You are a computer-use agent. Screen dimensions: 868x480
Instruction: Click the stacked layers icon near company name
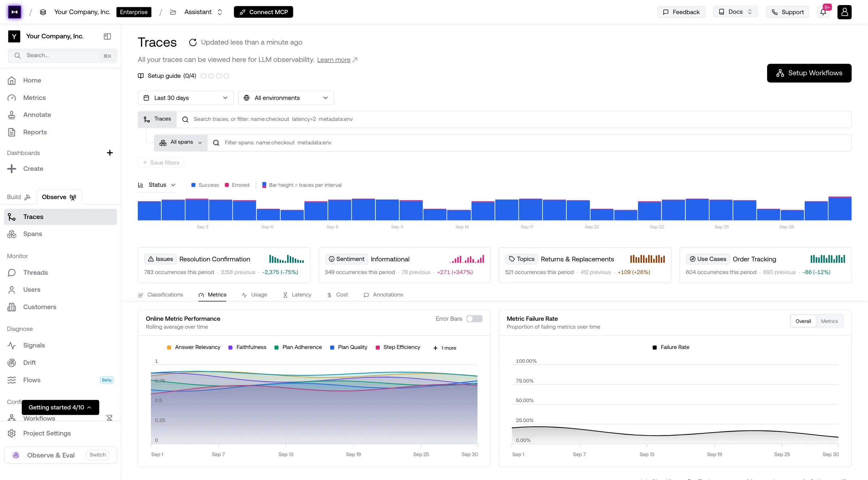[x=43, y=12]
